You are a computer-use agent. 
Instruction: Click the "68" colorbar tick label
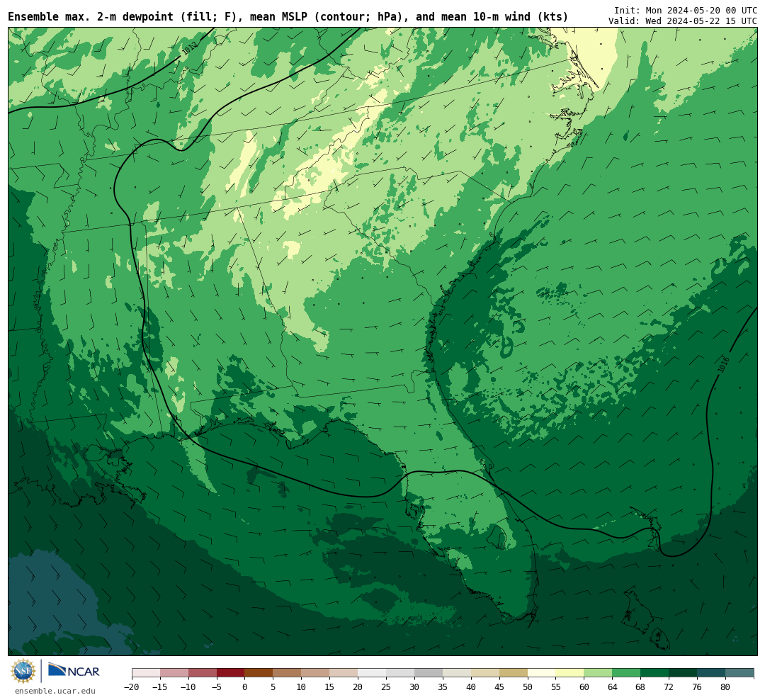coord(640,687)
